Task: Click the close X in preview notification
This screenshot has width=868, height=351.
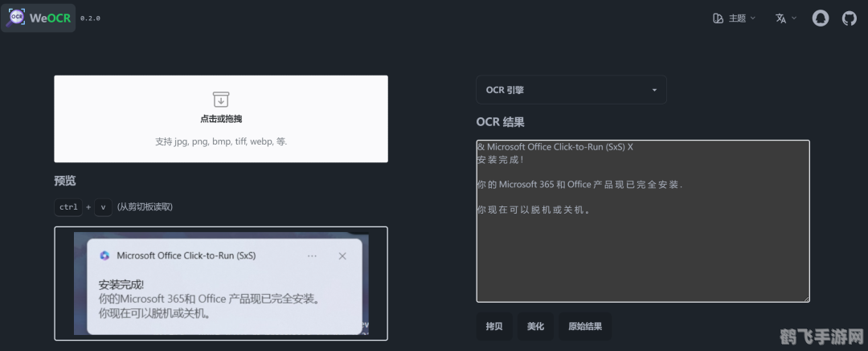Action: pos(342,255)
